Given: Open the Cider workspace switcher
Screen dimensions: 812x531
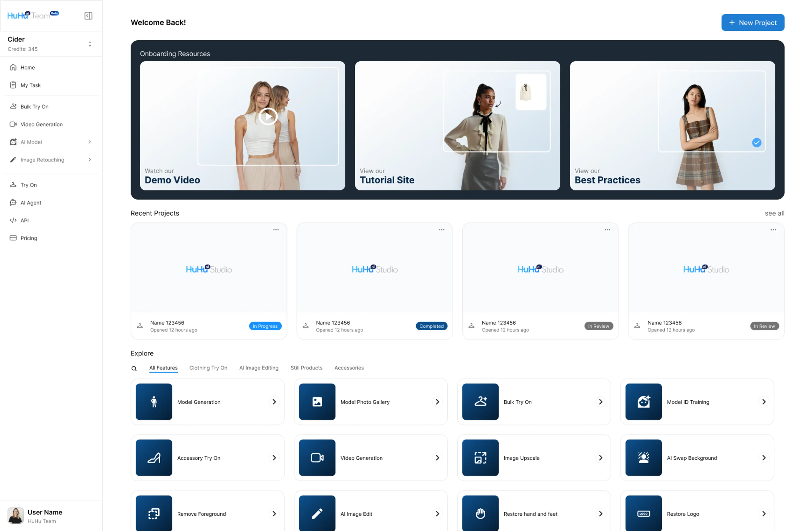Looking at the screenshot, I should [x=90, y=44].
